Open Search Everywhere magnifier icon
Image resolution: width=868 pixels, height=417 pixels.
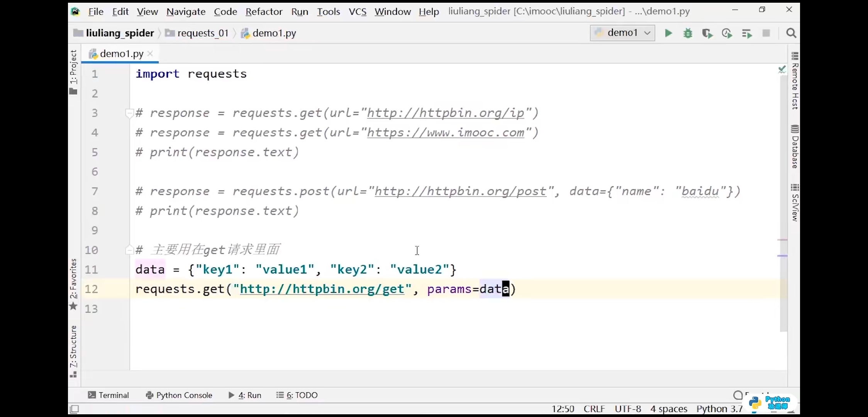tap(791, 33)
